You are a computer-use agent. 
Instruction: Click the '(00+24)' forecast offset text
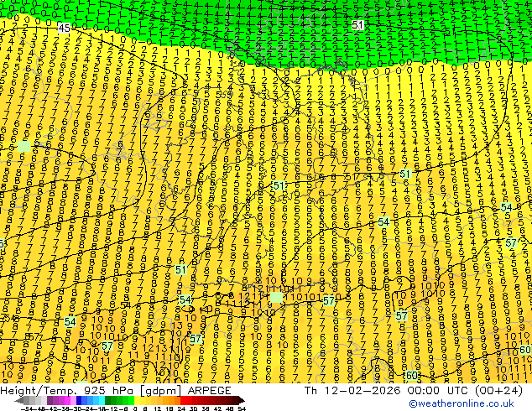(498, 391)
